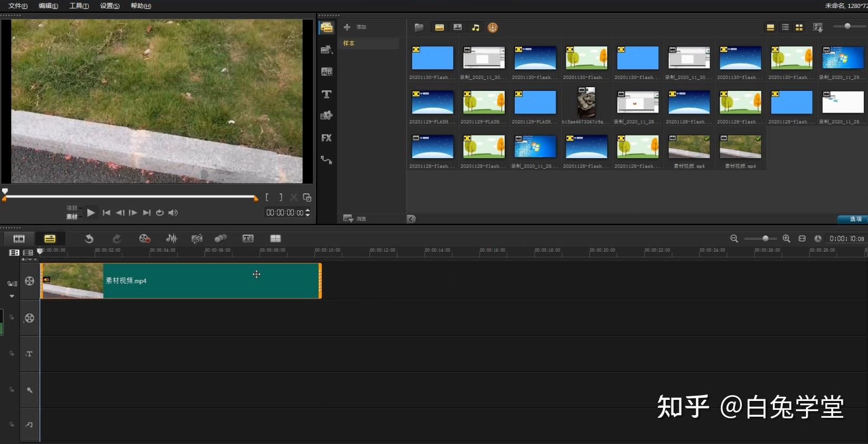This screenshot has height=444, width=868.
Task: Click the preview timecode field
Action: [x=285, y=213]
